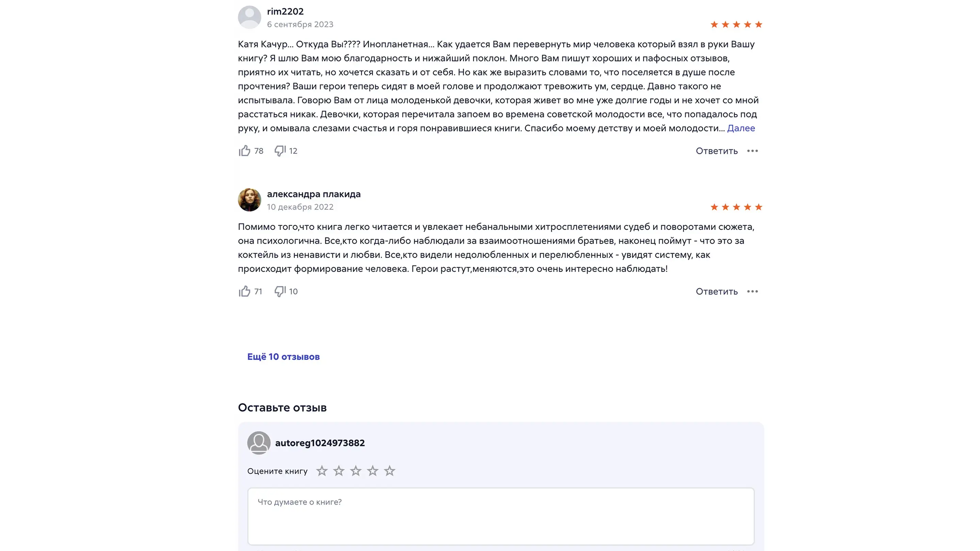980x551 pixels.
Task: Click Ответить under александра плакида's review
Action: (x=716, y=291)
